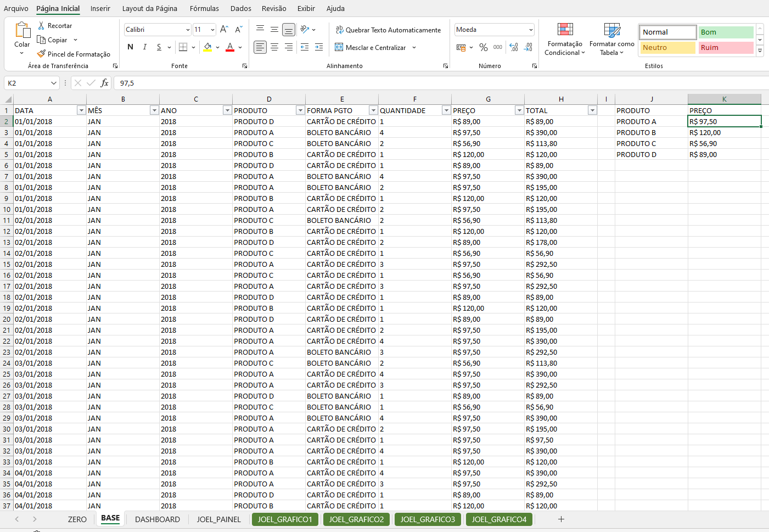
Task: Click the increase indent icon
Action: (x=319, y=48)
